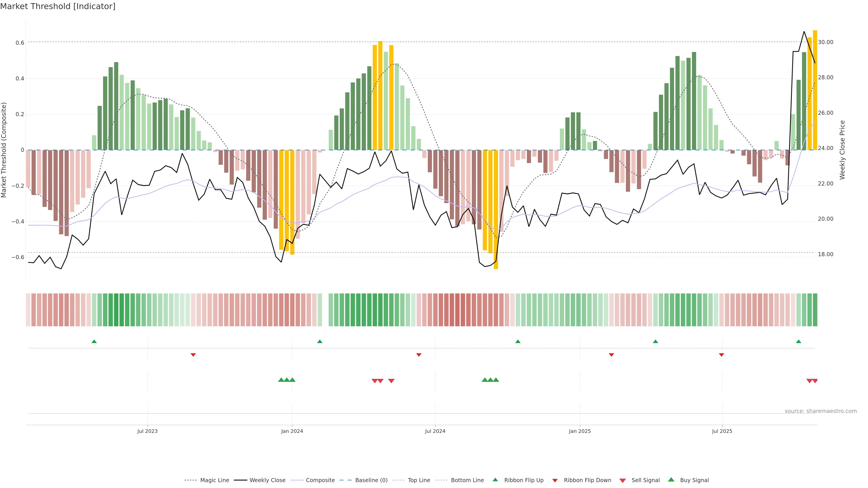Click the red ribbon flip down marker nearest Jul 2025
Viewport: 868px width, 488px height.
click(722, 355)
